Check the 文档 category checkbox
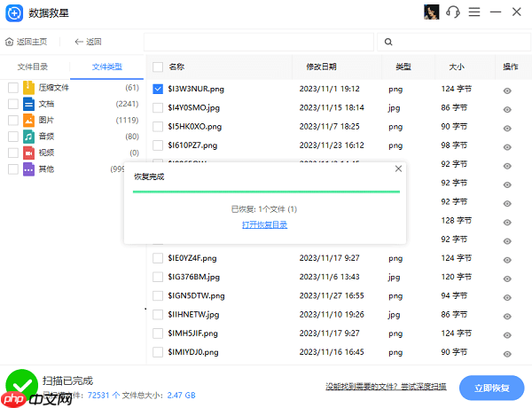This screenshot has height=408, width=532. pyautogui.click(x=13, y=104)
